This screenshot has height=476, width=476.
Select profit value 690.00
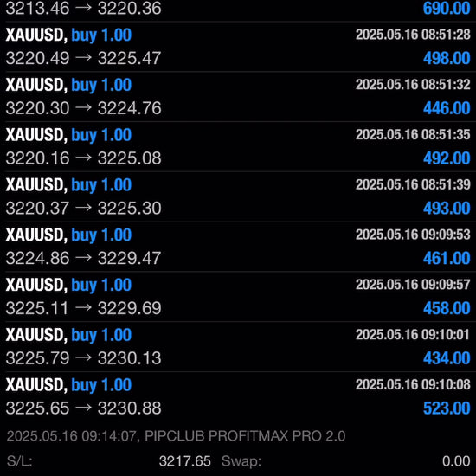point(447,8)
